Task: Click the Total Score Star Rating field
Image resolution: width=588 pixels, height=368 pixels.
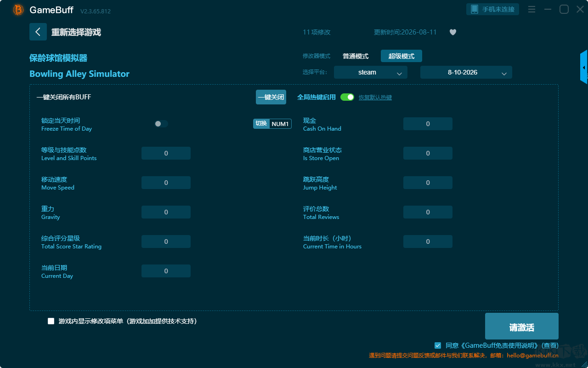Action: pos(166,241)
